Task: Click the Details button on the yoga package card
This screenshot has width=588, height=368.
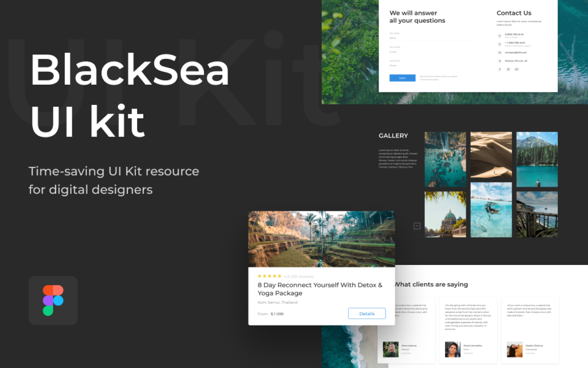Action: 367,314
